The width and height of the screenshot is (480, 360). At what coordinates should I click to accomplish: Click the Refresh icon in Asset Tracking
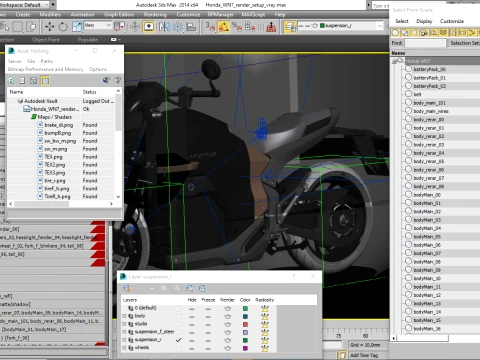pyautogui.click(x=11, y=80)
